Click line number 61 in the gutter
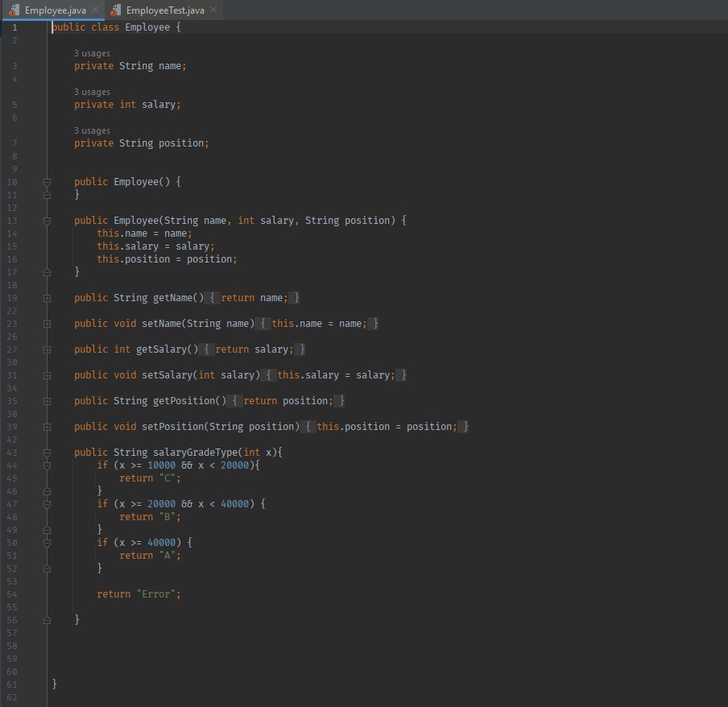This screenshot has height=707, width=728. point(12,684)
